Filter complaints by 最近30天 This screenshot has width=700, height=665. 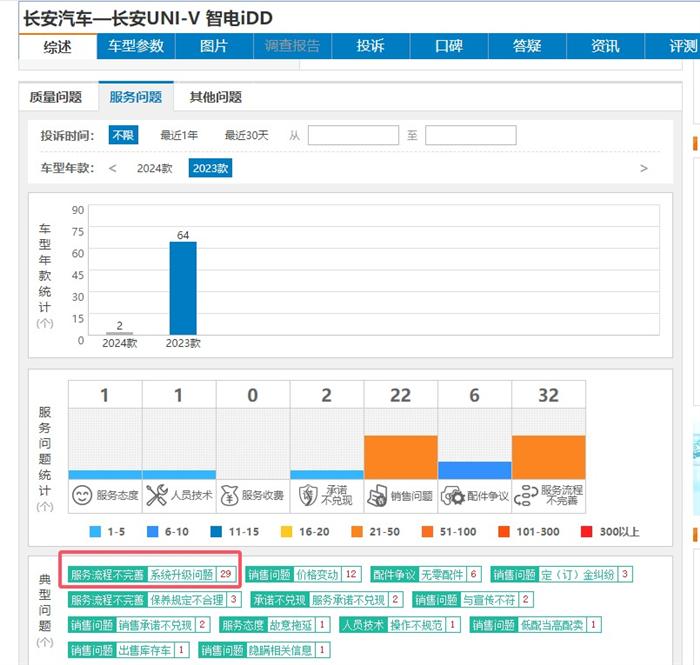(x=246, y=135)
